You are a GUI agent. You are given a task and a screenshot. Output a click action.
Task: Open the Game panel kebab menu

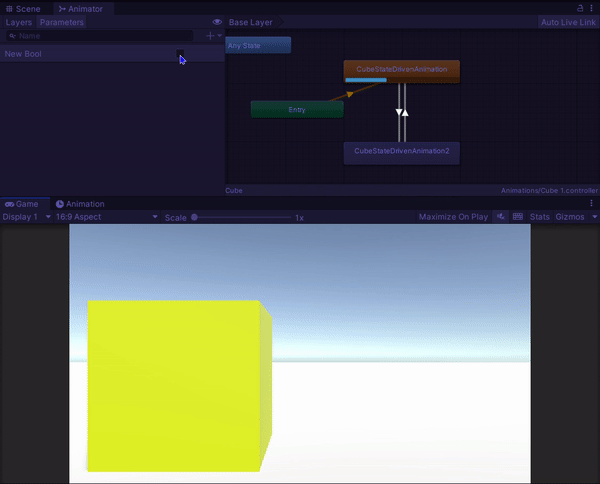point(592,203)
